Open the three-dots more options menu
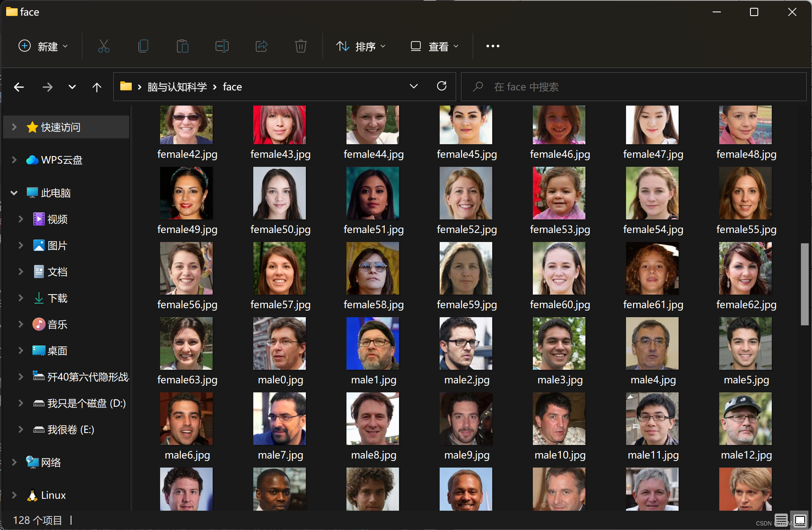This screenshot has height=530, width=812. click(x=493, y=46)
